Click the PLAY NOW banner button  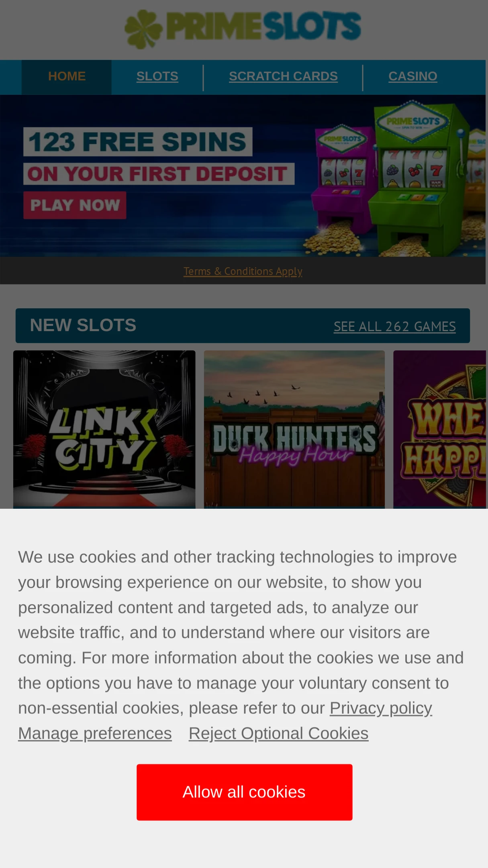click(75, 205)
